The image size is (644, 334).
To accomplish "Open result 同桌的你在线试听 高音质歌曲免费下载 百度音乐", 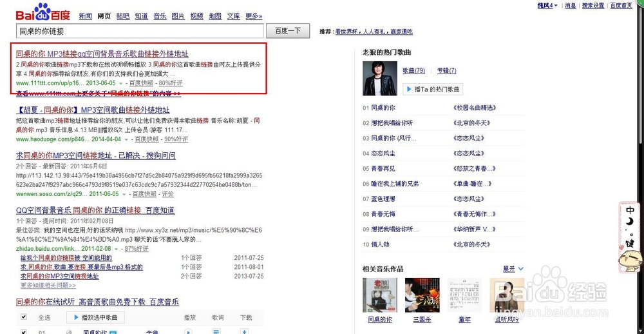I will [x=98, y=302].
